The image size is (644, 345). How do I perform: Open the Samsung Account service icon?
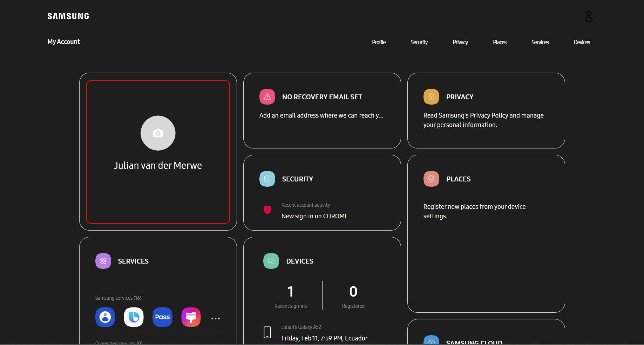105,317
